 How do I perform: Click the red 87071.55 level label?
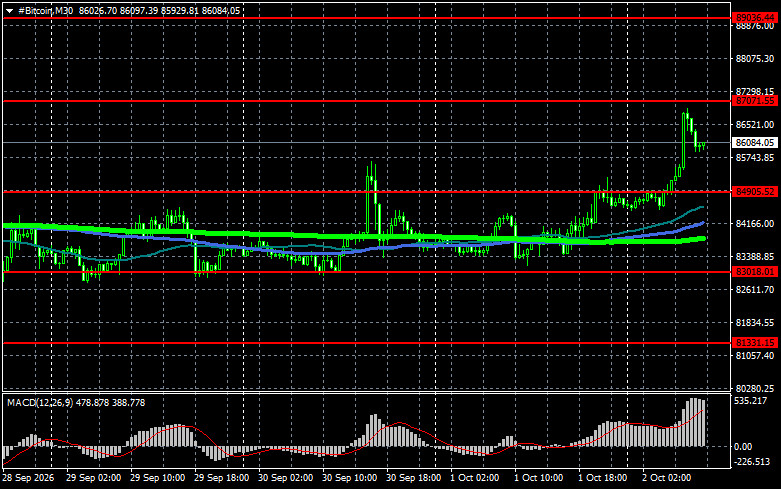[755, 101]
